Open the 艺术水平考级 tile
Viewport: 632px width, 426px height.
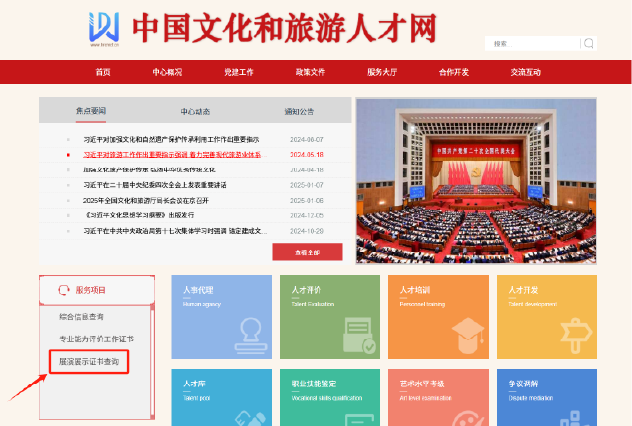pos(438,397)
